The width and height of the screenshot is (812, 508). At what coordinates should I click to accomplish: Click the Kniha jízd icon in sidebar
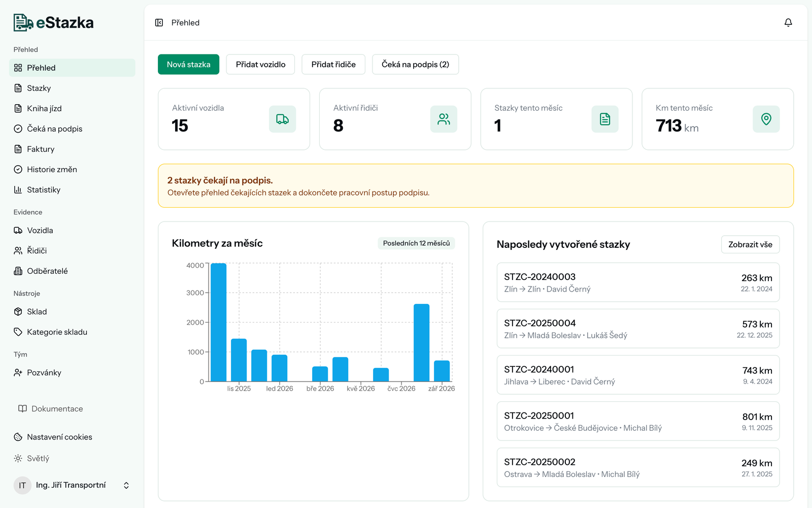pyautogui.click(x=18, y=108)
